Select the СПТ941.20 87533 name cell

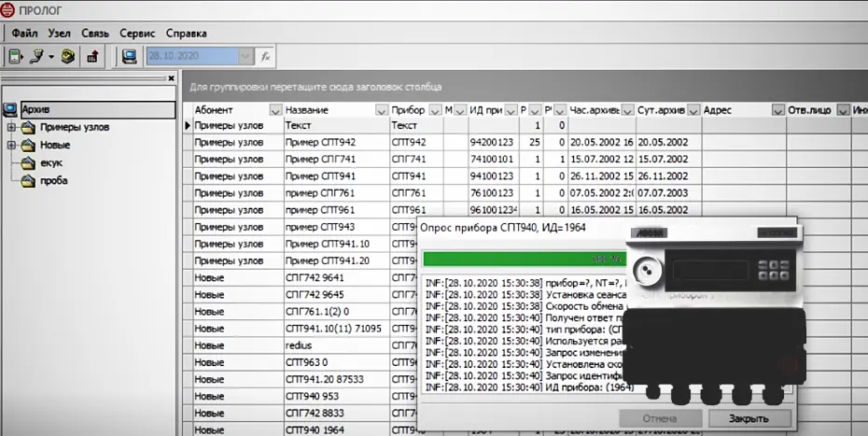(337, 379)
